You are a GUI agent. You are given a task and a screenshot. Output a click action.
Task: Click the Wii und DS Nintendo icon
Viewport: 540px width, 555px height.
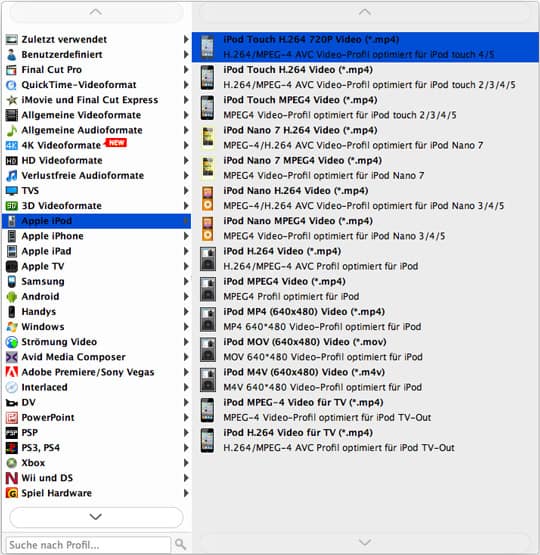click(x=12, y=478)
